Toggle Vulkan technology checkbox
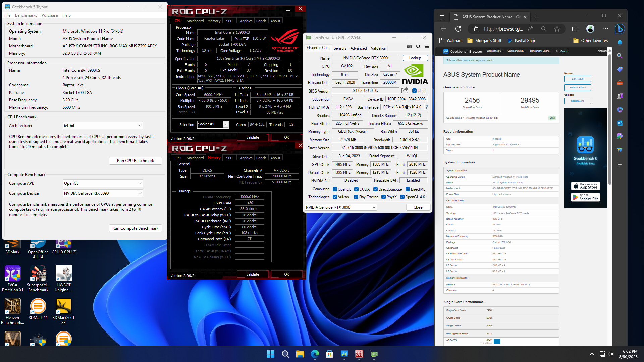 pyautogui.click(x=335, y=197)
